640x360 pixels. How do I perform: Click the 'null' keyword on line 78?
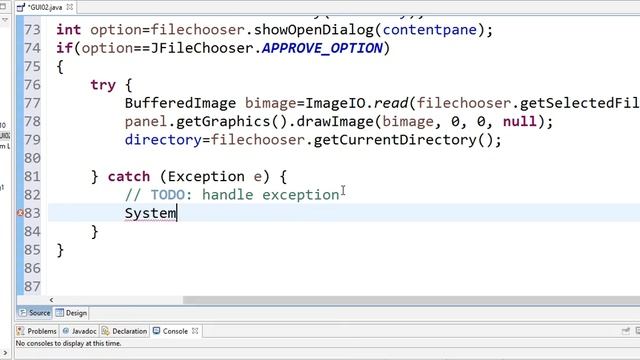(x=520, y=122)
